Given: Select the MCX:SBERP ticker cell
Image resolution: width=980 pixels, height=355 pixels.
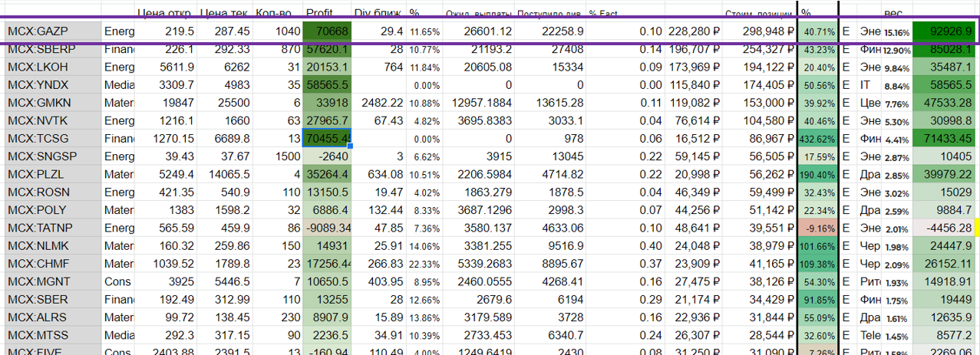Looking at the screenshot, I should (53, 49).
